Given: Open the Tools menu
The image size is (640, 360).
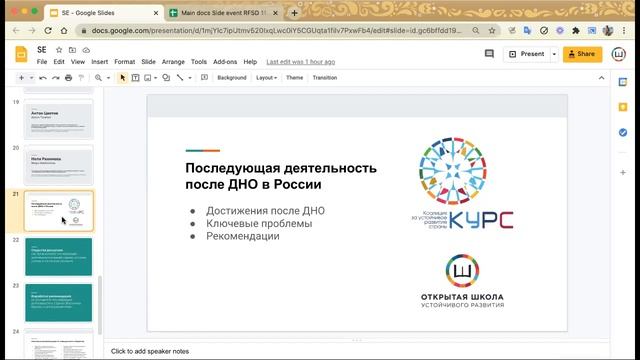Looking at the screenshot, I should (x=199, y=62).
